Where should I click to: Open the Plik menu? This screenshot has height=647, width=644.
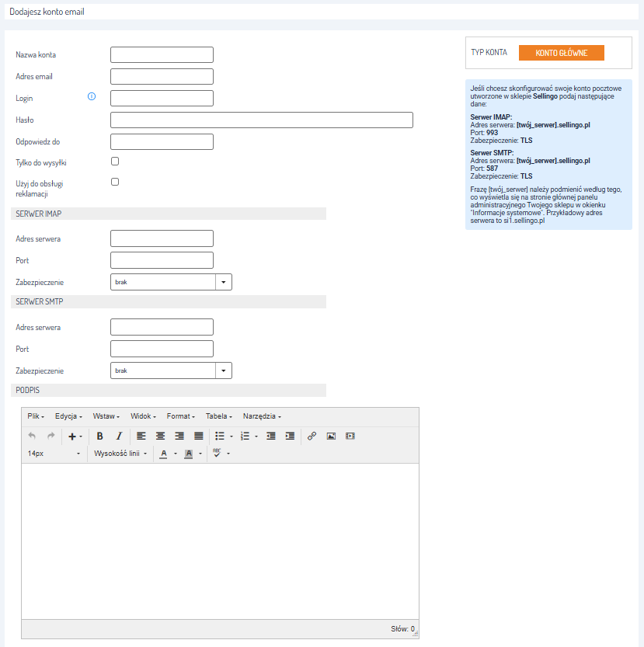point(36,416)
